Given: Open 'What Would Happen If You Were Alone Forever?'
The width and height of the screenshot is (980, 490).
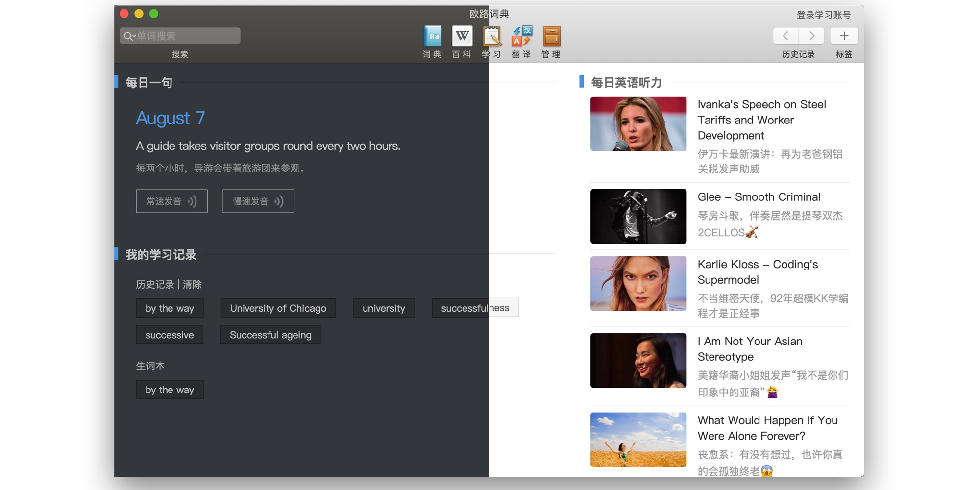Looking at the screenshot, I should point(768,428).
